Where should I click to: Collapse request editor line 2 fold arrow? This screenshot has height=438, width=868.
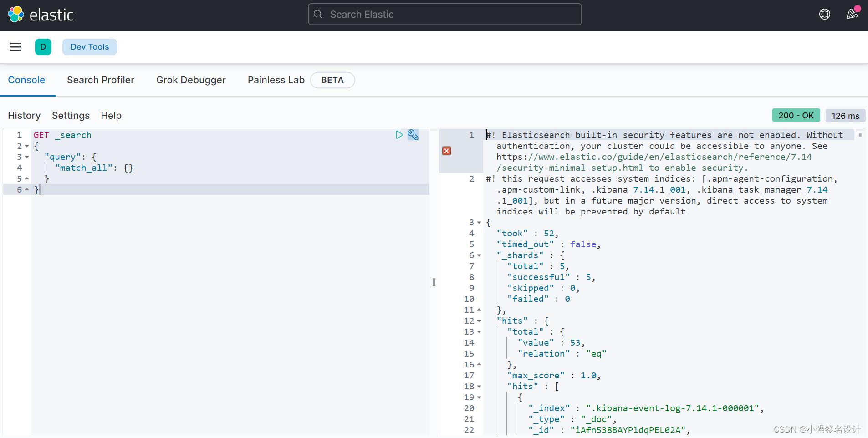[x=27, y=146]
